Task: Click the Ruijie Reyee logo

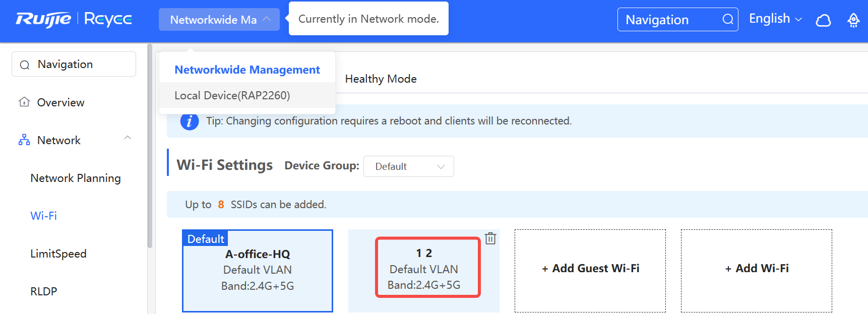Action: pos(74,19)
